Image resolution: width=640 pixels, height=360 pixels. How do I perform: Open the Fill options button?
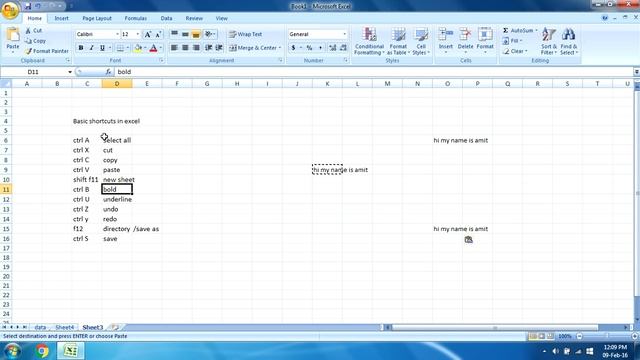point(512,41)
